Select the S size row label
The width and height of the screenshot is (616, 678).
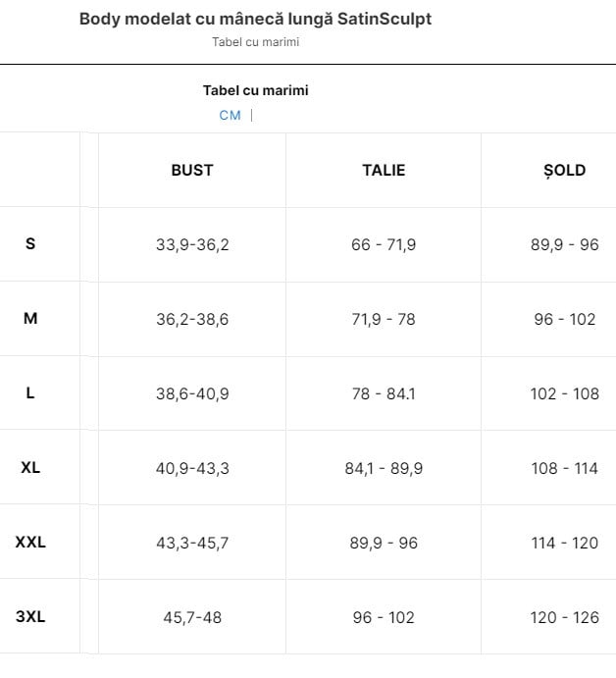click(x=30, y=244)
